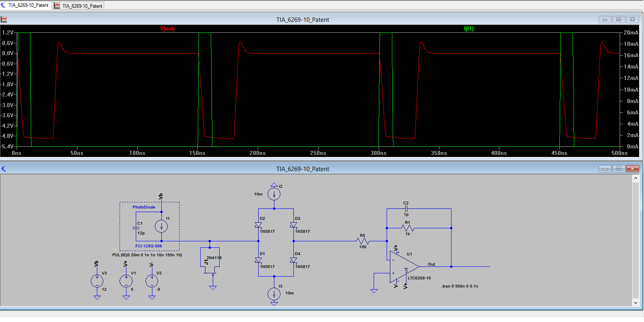644x322 pixels.
Task: Click the waveform window title text
Action: (303, 20)
